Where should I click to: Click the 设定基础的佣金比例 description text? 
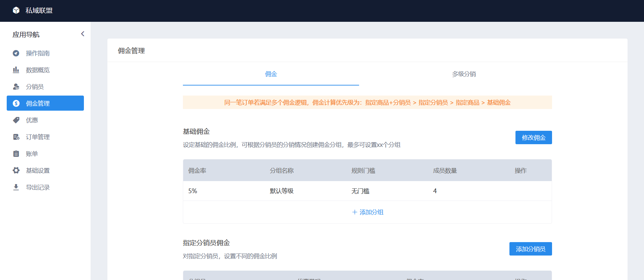pyautogui.click(x=292, y=145)
